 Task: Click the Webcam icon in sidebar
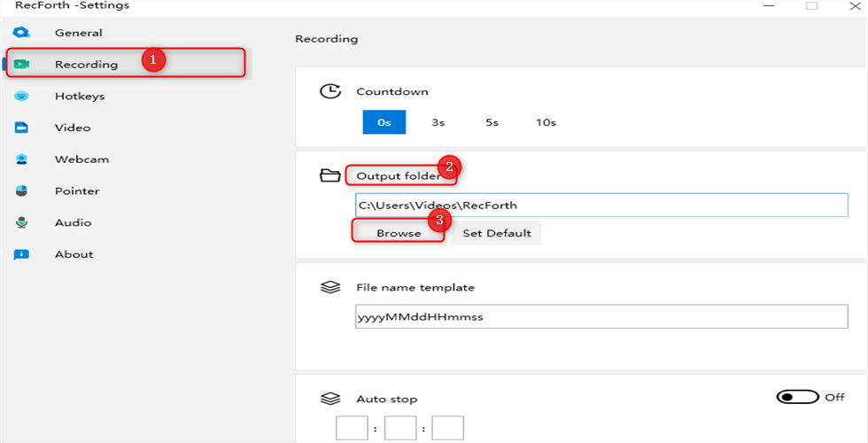click(21, 159)
